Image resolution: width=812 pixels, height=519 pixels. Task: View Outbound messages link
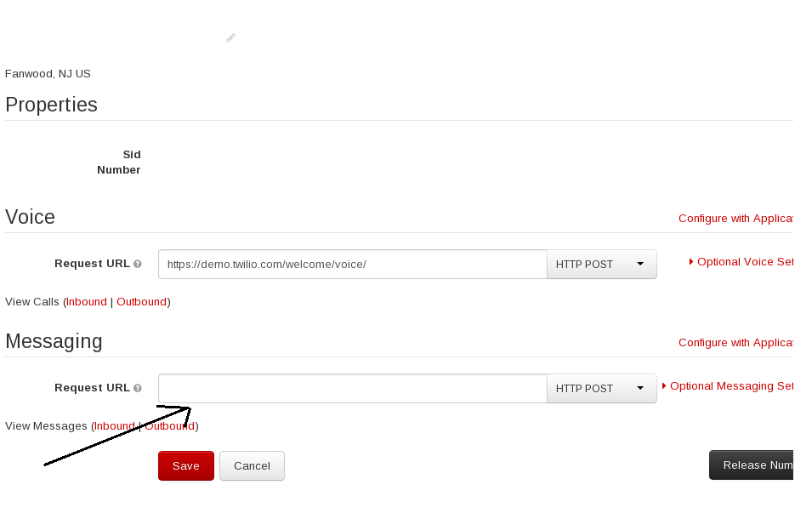[x=169, y=426]
